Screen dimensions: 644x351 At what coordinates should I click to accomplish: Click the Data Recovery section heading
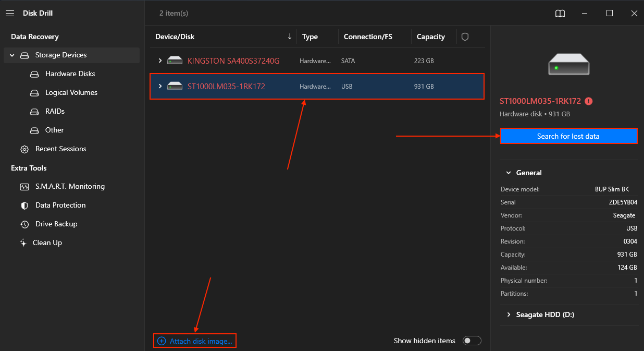coord(35,37)
